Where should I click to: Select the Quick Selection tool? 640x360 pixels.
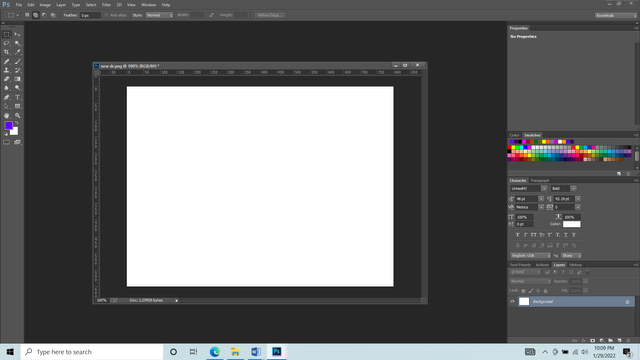coord(18,43)
